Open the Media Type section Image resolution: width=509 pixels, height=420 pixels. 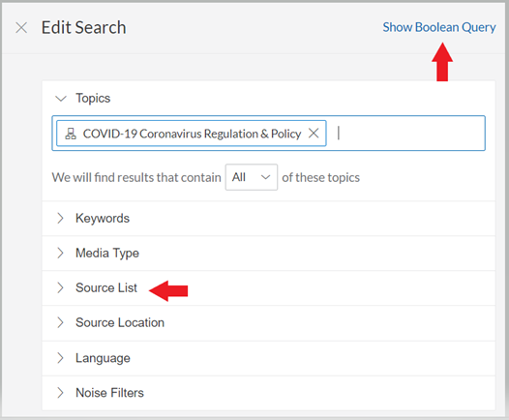tap(268, 254)
